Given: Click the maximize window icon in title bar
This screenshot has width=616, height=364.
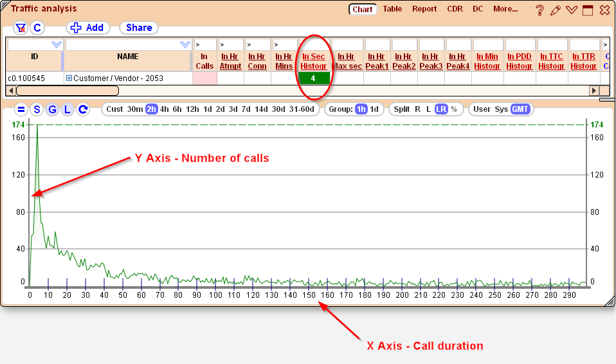Looking at the screenshot, I should pyautogui.click(x=588, y=10).
